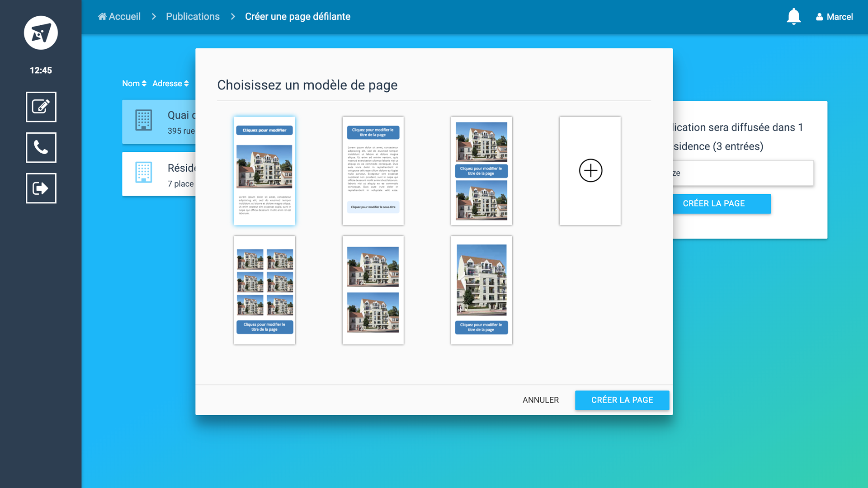Image resolution: width=868 pixels, height=488 pixels.
Task: Click the 12:45 clock in sidebar
Action: point(41,70)
